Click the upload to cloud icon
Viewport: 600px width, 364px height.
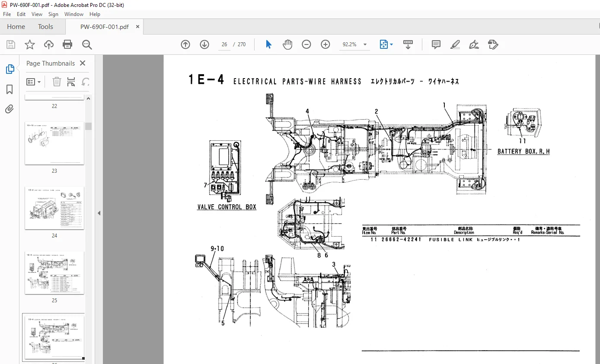[x=49, y=44]
